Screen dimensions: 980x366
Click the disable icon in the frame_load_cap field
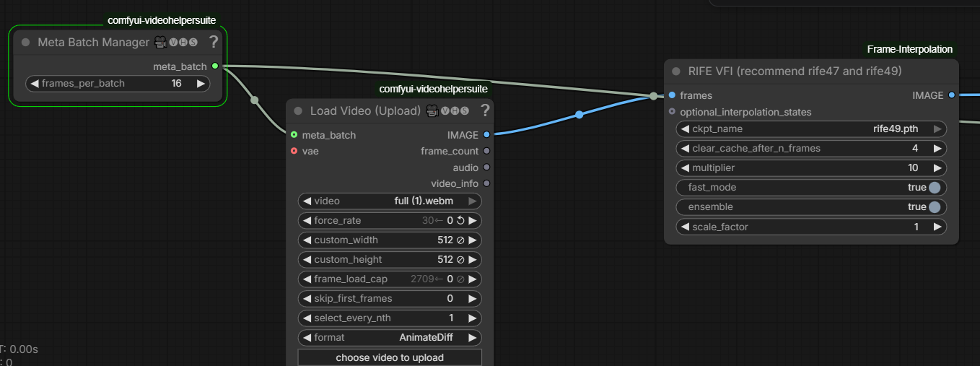460,279
